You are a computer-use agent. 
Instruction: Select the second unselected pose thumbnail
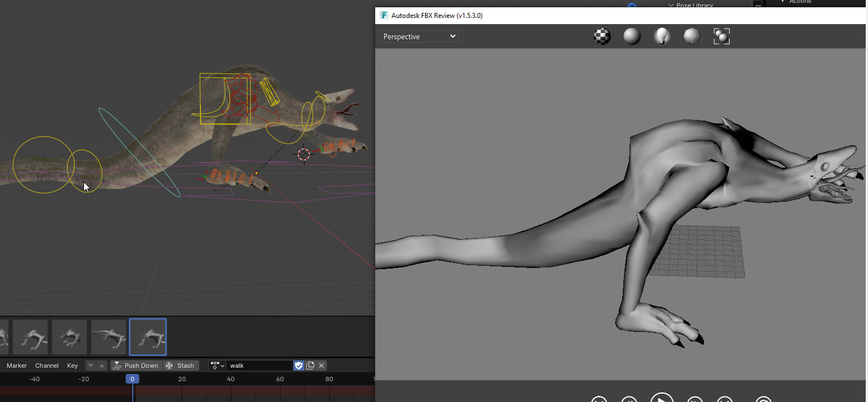[69, 337]
